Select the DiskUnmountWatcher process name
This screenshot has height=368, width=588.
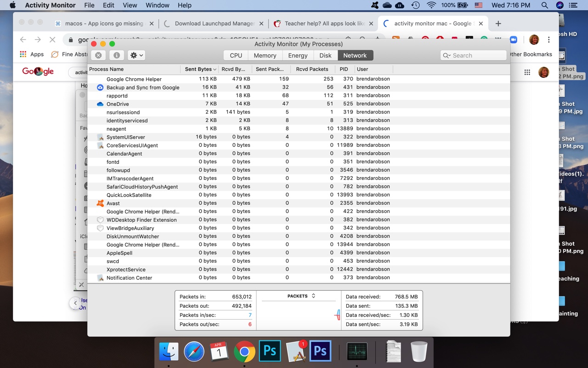[133, 236]
